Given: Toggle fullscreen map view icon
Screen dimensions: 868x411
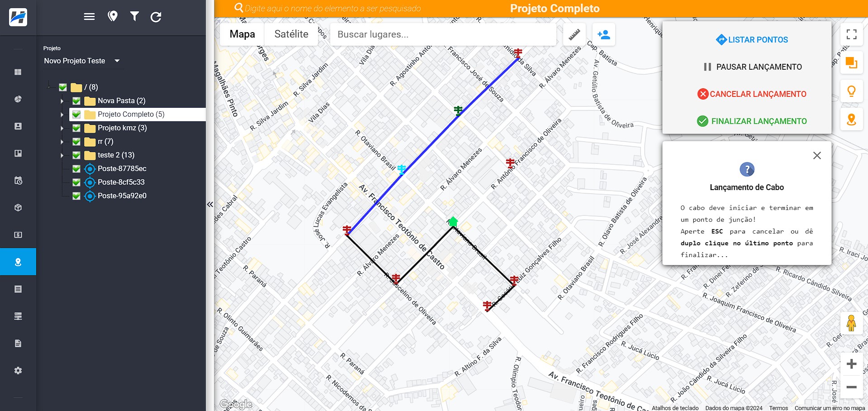Looking at the screenshot, I should coord(852,34).
